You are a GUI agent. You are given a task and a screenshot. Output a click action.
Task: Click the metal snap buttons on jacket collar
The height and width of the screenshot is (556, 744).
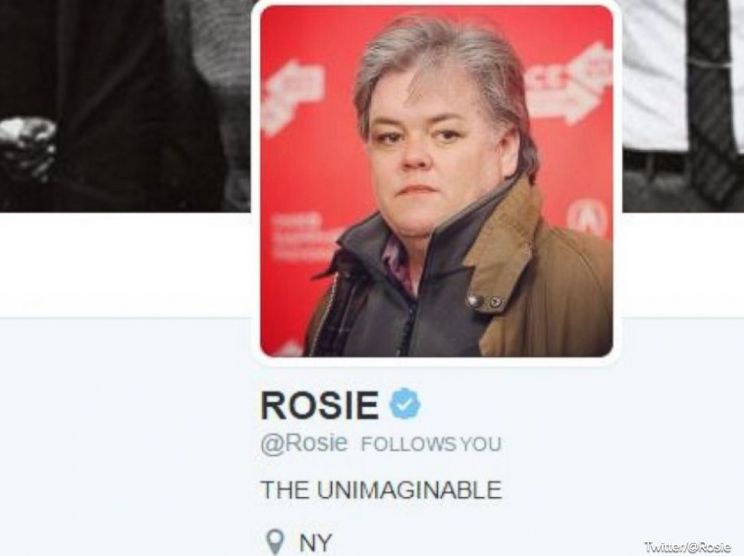point(484,301)
